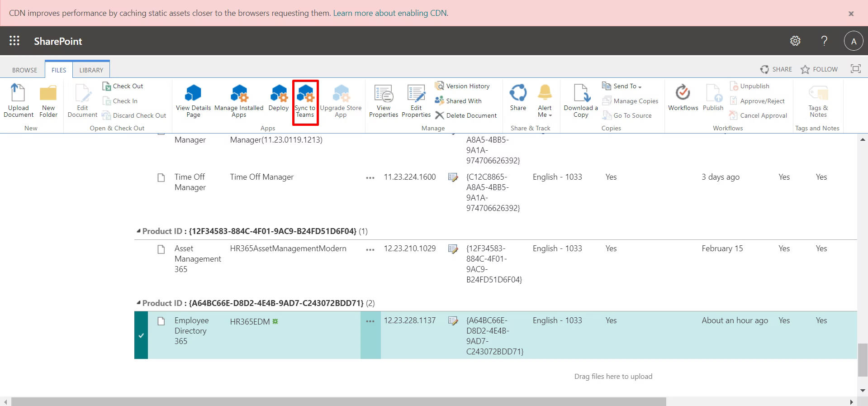Open View Properties from ribbon

coord(384,100)
